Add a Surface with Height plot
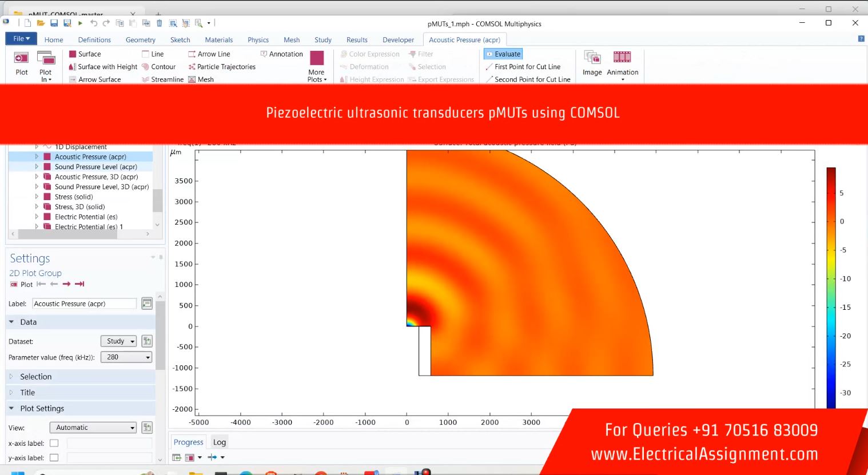This screenshot has width=868, height=475. tap(103, 67)
